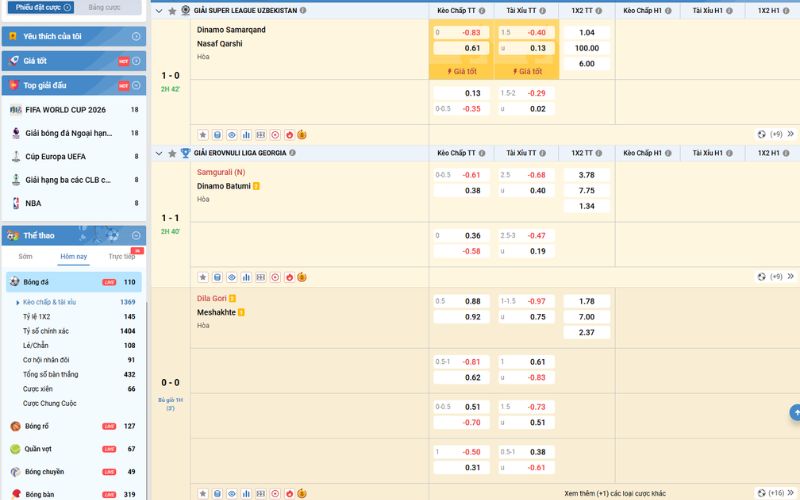Expand the Yêu thích của tôi panel
Image resolution: width=800 pixels, height=500 pixels.
tap(137, 36)
